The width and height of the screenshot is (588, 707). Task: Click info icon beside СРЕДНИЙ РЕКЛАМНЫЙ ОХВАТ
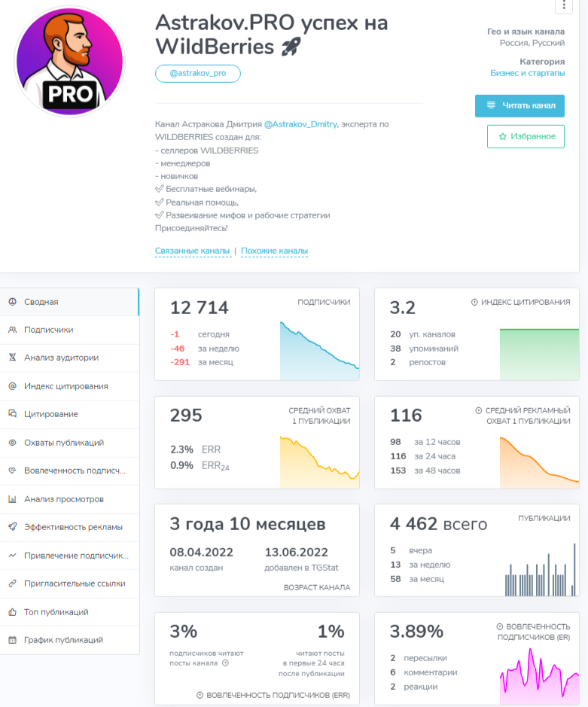478,410
